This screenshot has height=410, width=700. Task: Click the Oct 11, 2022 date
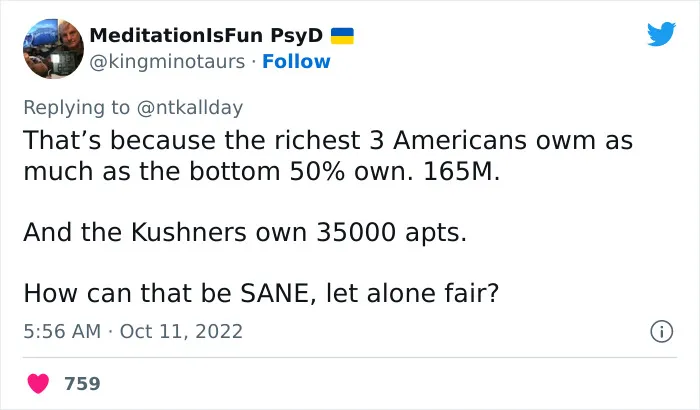pos(181,331)
